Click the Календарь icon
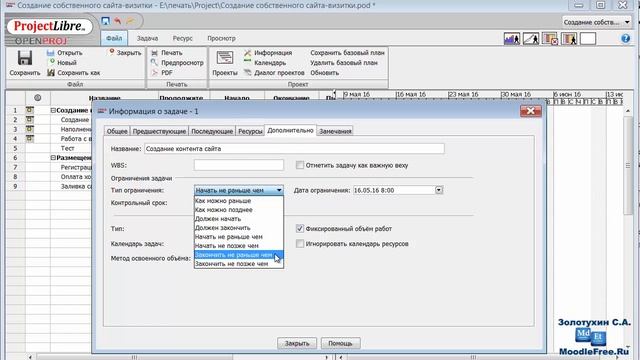Screen dimensions: 640x360 tap(247, 62)
